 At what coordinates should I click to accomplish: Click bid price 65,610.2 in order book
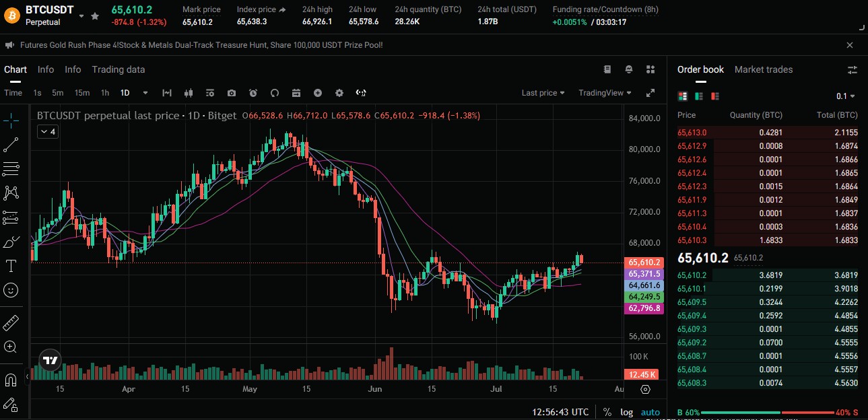(692, 275)
